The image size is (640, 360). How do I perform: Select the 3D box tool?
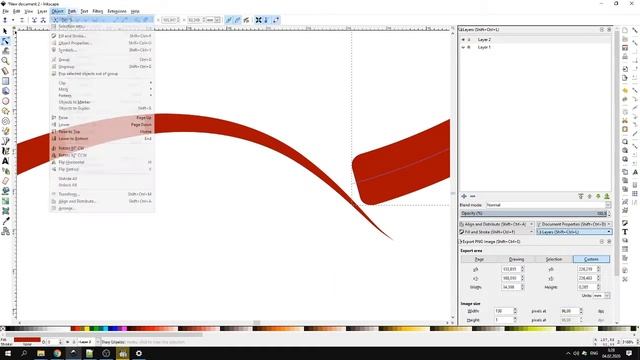[x=5, y=91]
